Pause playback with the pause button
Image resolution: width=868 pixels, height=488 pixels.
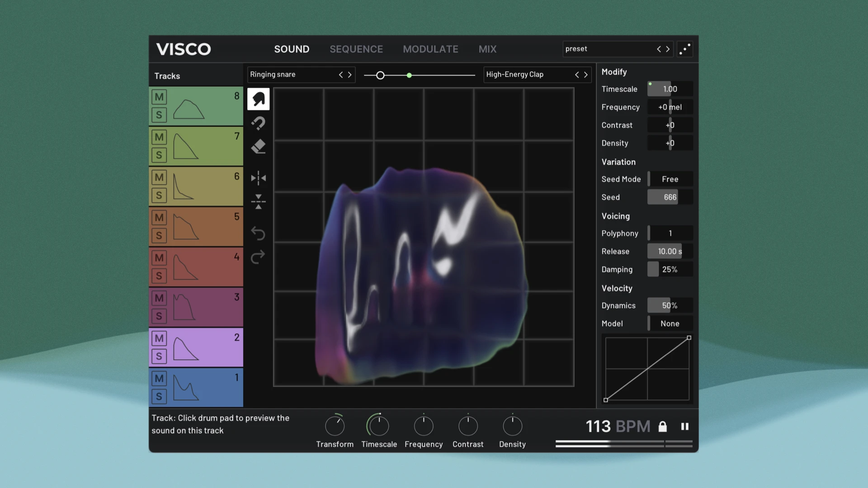tap(684, 427)
